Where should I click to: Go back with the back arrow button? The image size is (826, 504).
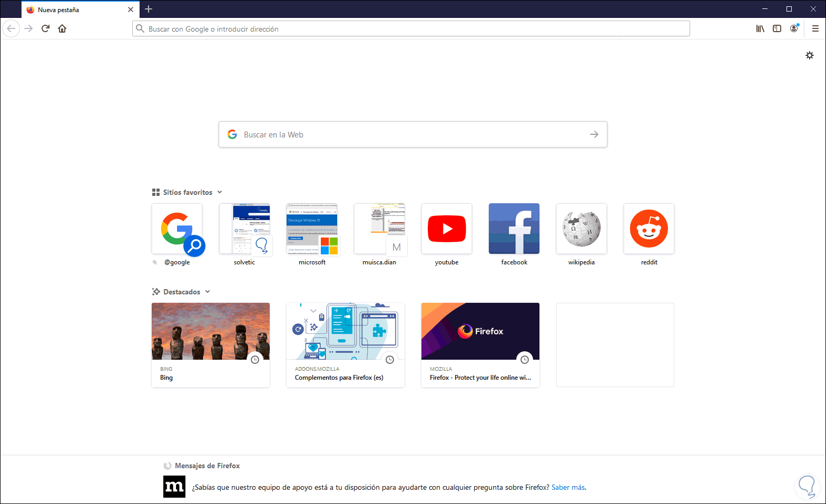[11, 28]
